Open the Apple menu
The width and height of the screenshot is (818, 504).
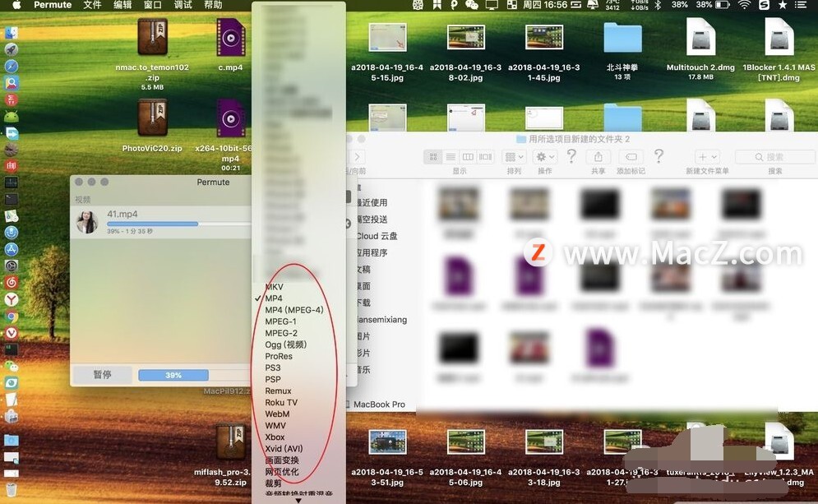click(x=16, y=5)
